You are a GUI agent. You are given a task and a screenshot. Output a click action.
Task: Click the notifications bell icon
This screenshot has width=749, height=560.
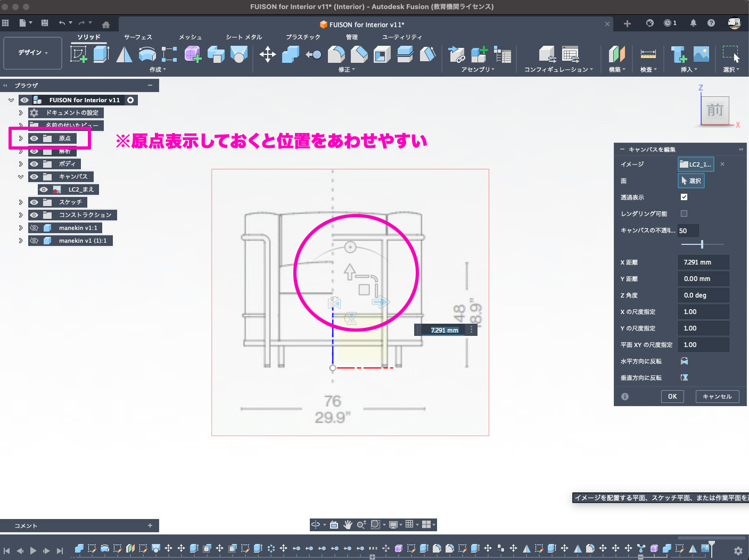pos(693,23)
